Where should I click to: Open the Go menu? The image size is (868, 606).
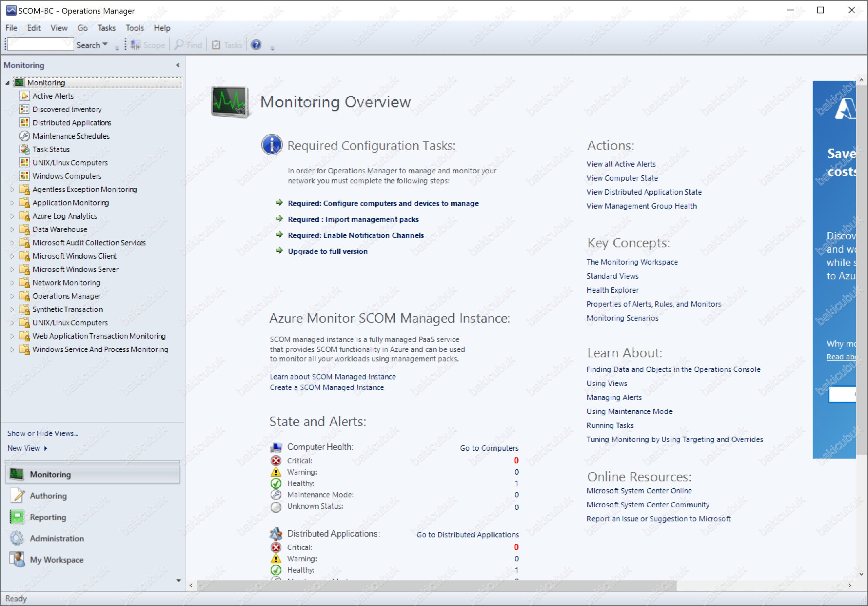pyautogui.click(x=82, y=27)
